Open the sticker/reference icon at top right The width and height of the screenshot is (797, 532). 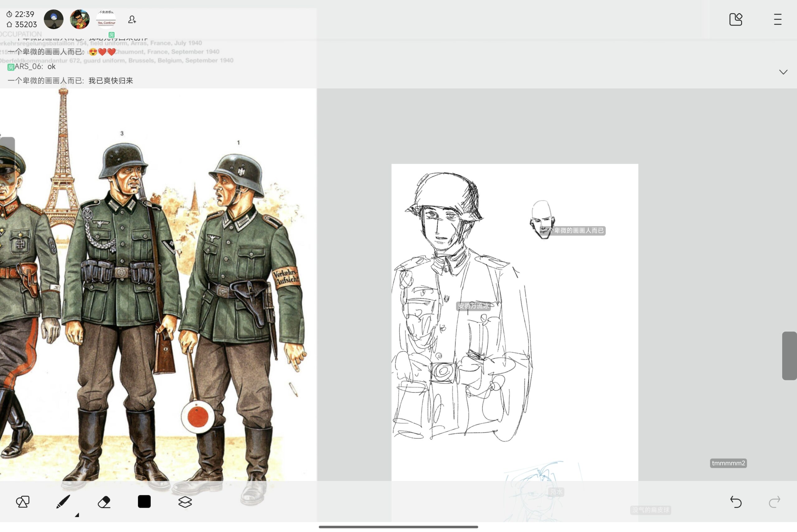coord(736,19)
